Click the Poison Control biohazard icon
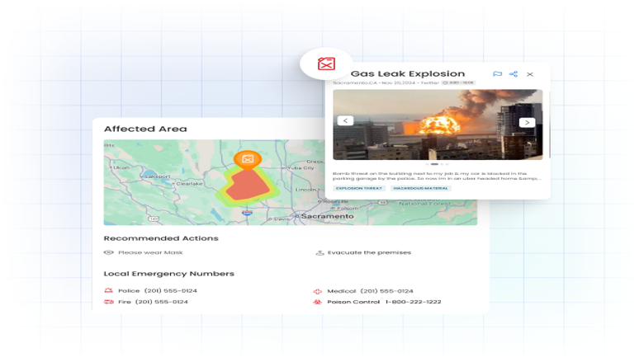 pyautogui.click(x=318, y=302)
